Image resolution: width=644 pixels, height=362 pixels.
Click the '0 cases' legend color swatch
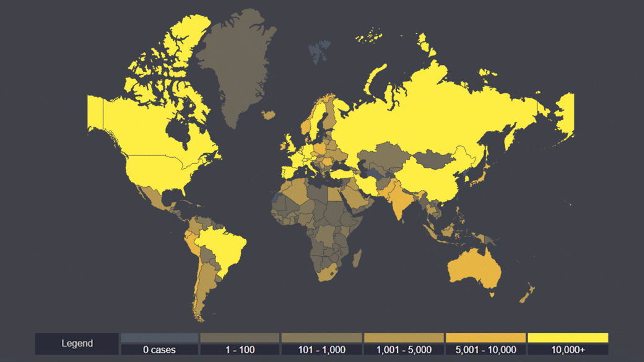tap(159, 338)
